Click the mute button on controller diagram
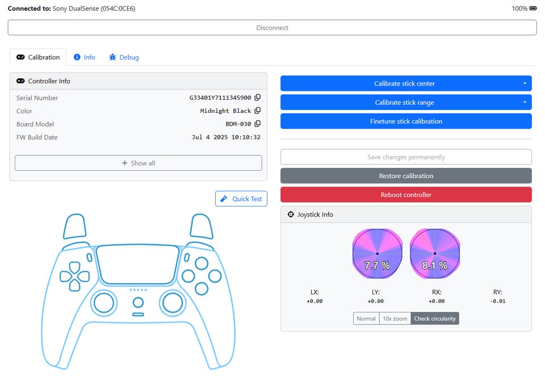This screenshot has height=392, width=545. point(138,315)
